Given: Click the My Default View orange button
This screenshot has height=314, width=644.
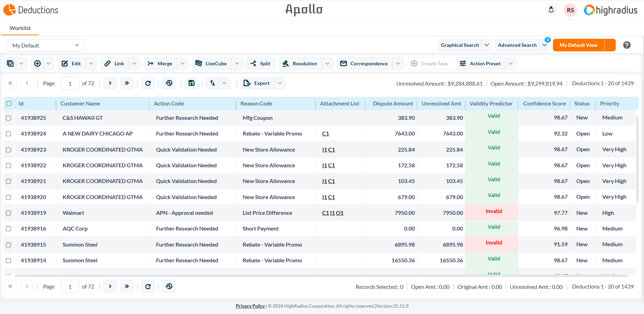Looking at the screenshot, I should coord(578,45).
